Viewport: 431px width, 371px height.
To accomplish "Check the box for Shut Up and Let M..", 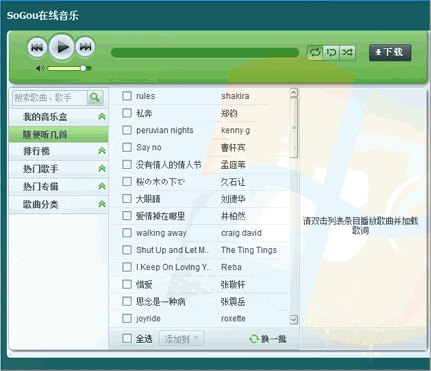I will (x=127, y=250).
